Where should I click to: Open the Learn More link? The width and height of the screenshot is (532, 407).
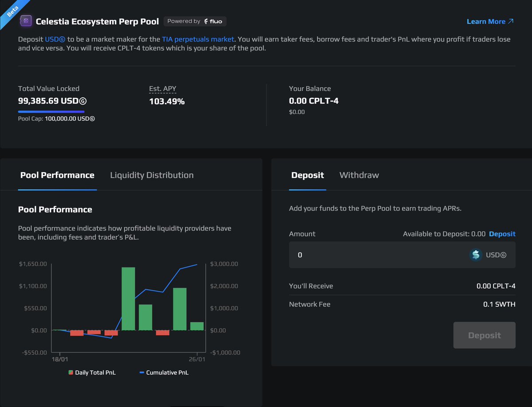[490, 21]
